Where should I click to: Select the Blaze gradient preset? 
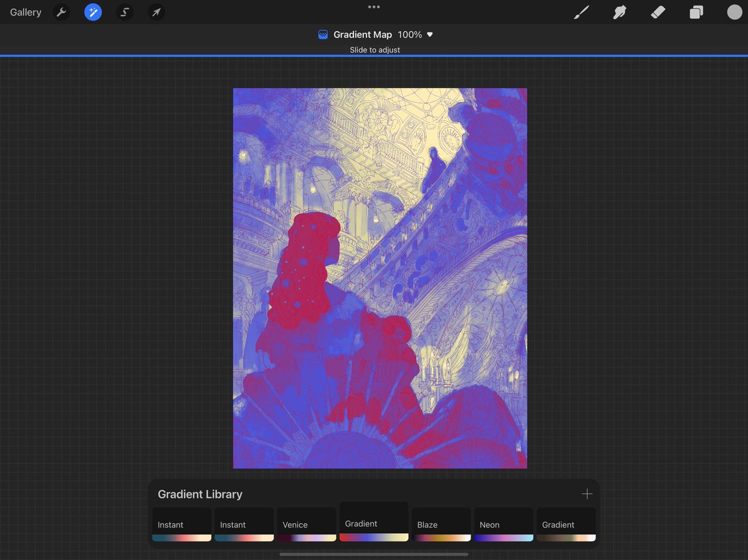coord(441,524)
